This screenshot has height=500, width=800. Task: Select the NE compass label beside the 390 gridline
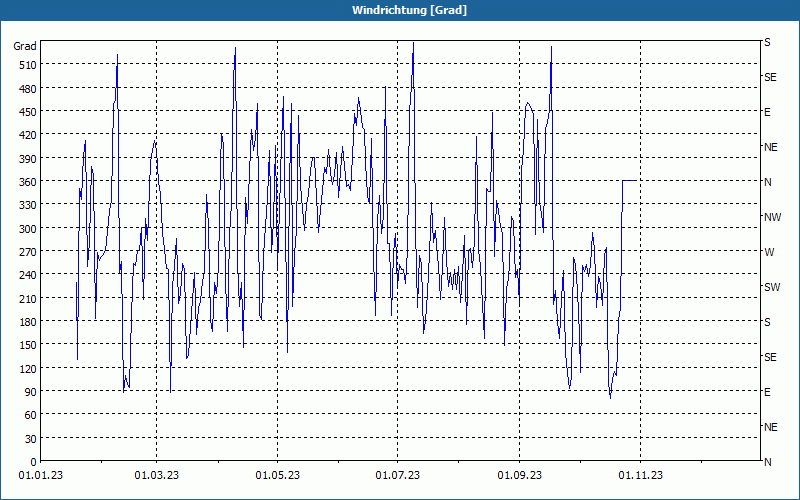770,147
